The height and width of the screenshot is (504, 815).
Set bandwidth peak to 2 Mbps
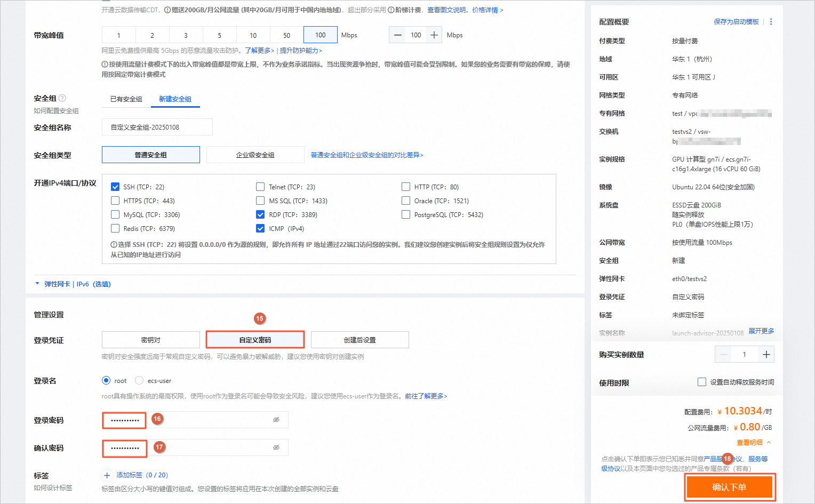pyautogui.click(x=153, y=35)
